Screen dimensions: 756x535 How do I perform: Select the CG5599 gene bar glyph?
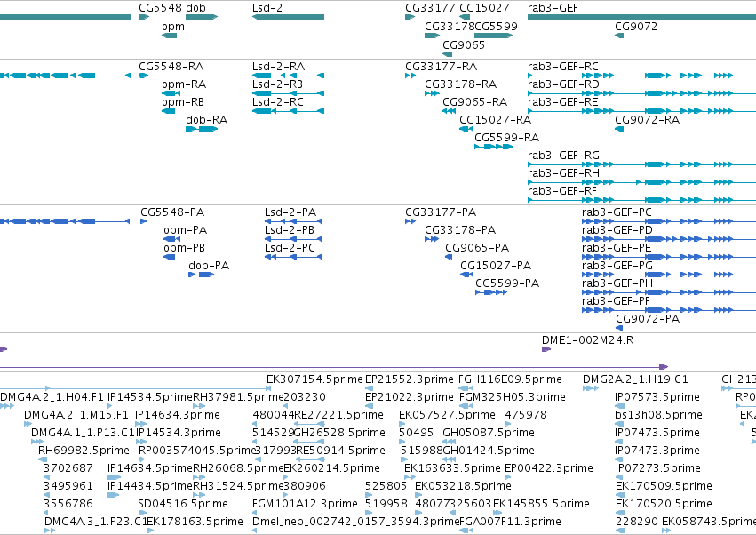[493, 36]
